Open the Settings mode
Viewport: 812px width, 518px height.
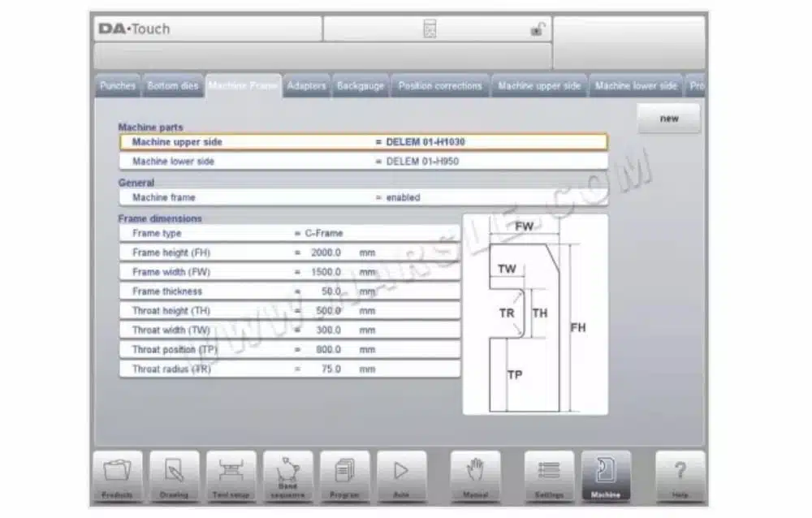(549, 477)
